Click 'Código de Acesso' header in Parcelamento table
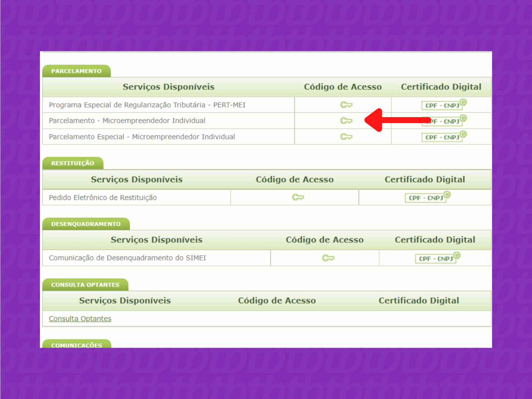532x399 pixels. pyautogui.click(x=343, y=87)
